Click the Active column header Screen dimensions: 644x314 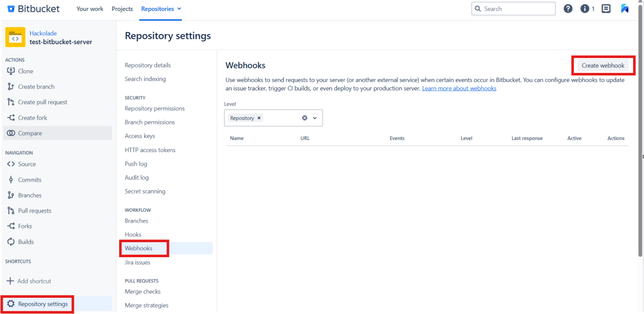click(x=575, y=138)
